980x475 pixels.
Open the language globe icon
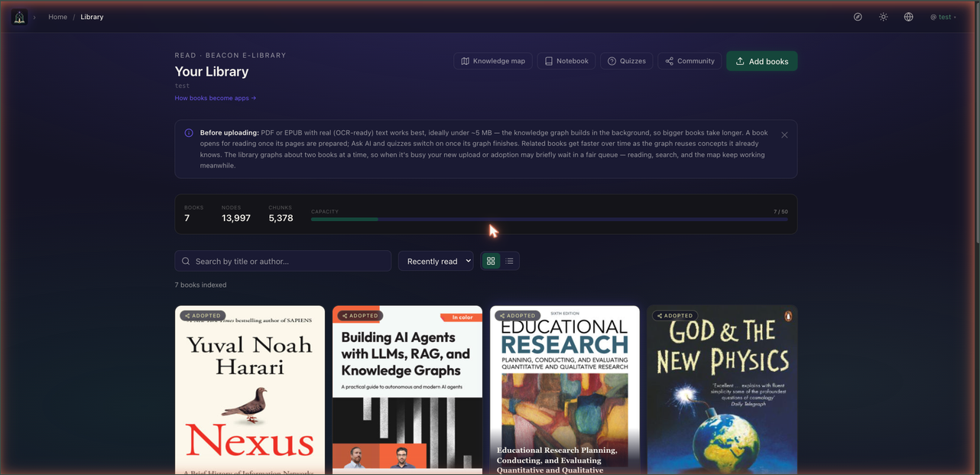(908, 17)
